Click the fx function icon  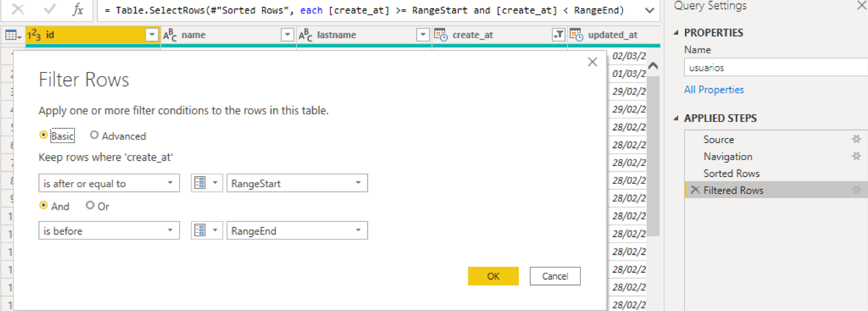[78, 11]
